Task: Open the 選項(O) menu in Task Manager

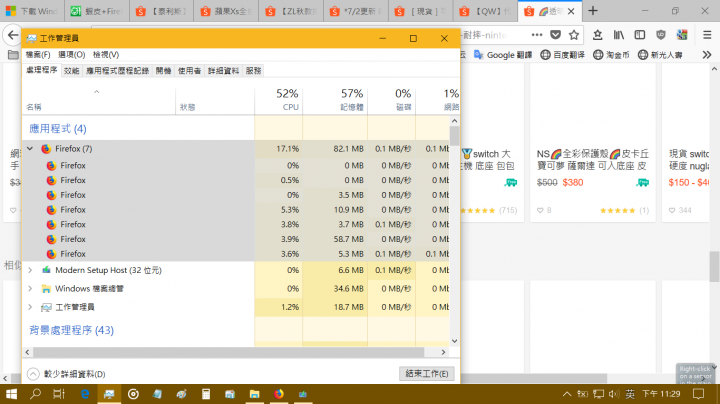Action: click(x=71, y=55)
